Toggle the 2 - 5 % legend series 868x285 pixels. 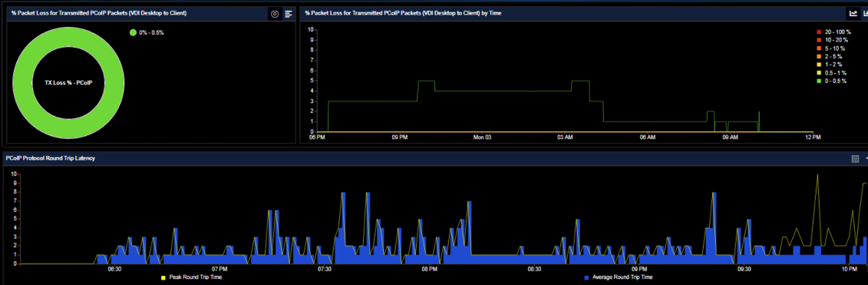[x=829, y=57]
